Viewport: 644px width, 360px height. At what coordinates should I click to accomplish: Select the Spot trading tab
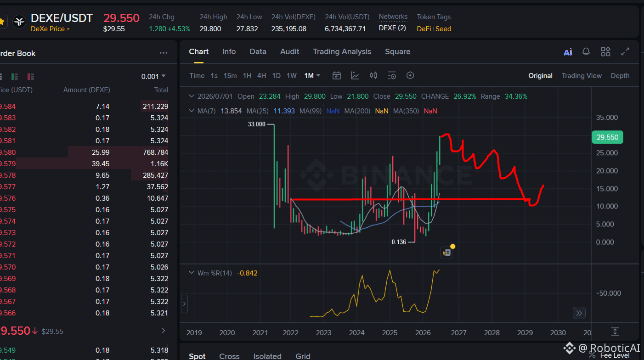point(198,356)
